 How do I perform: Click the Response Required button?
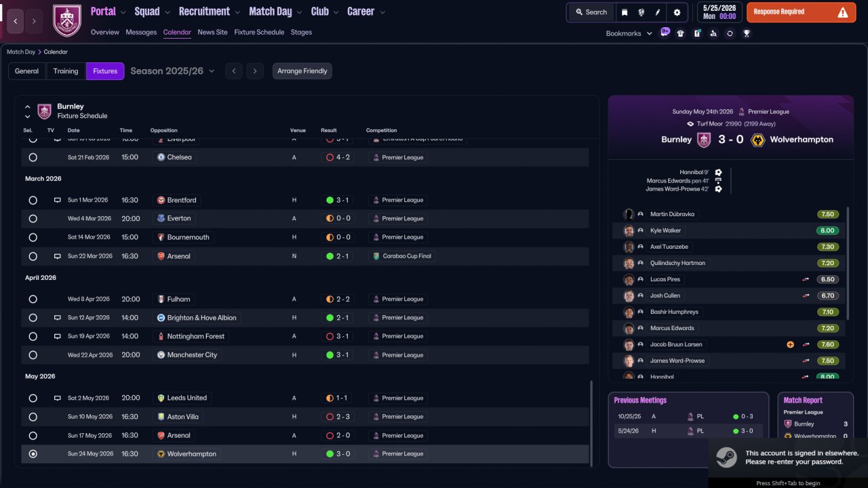[x=800, y=12]
